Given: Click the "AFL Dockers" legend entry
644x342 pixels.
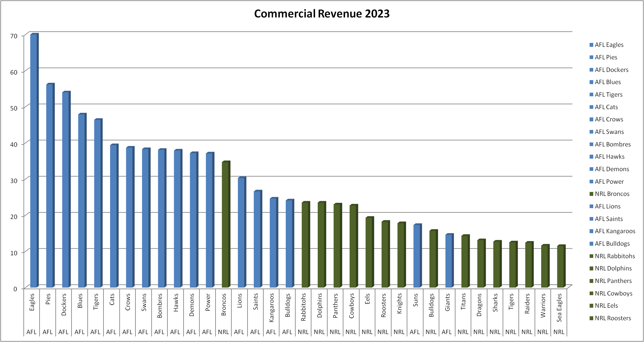Looking at the screenshot, I should pyautogui.click(x=609, y=70).
